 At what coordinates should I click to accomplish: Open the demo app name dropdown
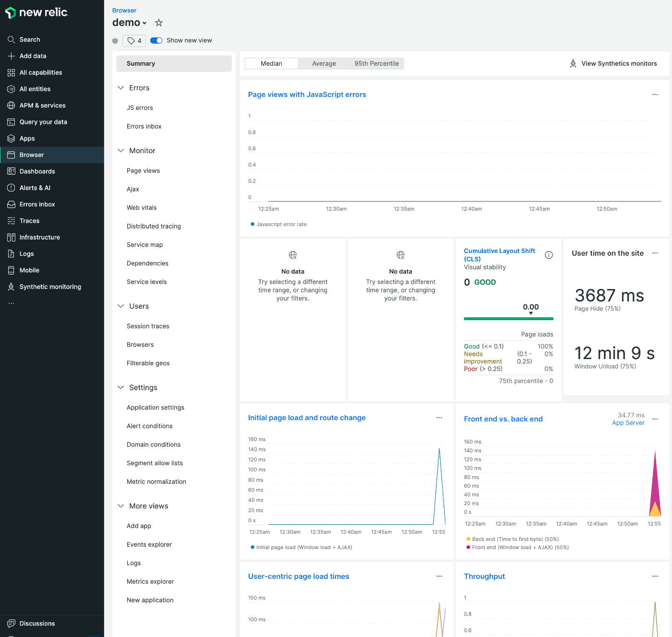(130, 23)
